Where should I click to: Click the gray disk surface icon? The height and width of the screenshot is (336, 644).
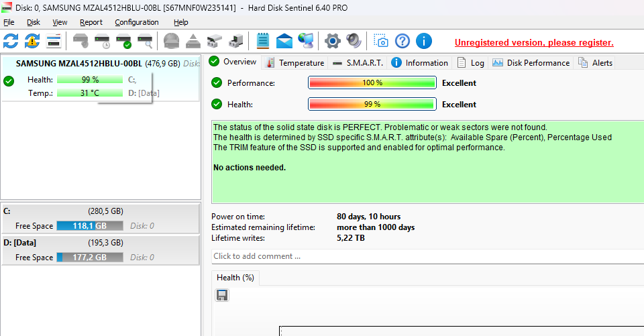(171, 41)
